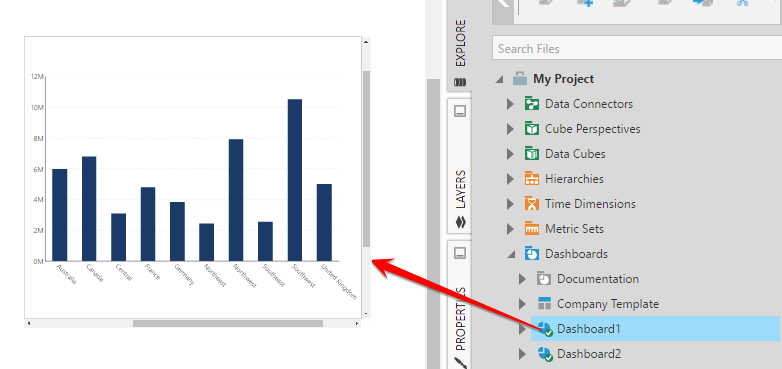Click the Dashboard2 pie chart icon
Screen dimensions: 782x369
click(545, 354)
